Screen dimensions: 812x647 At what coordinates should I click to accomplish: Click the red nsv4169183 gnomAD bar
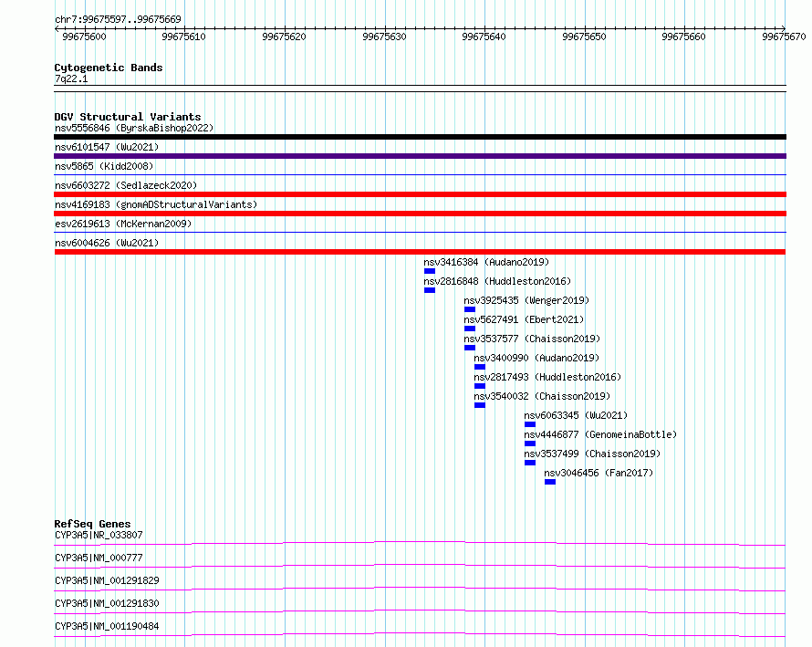coord(420,214)
